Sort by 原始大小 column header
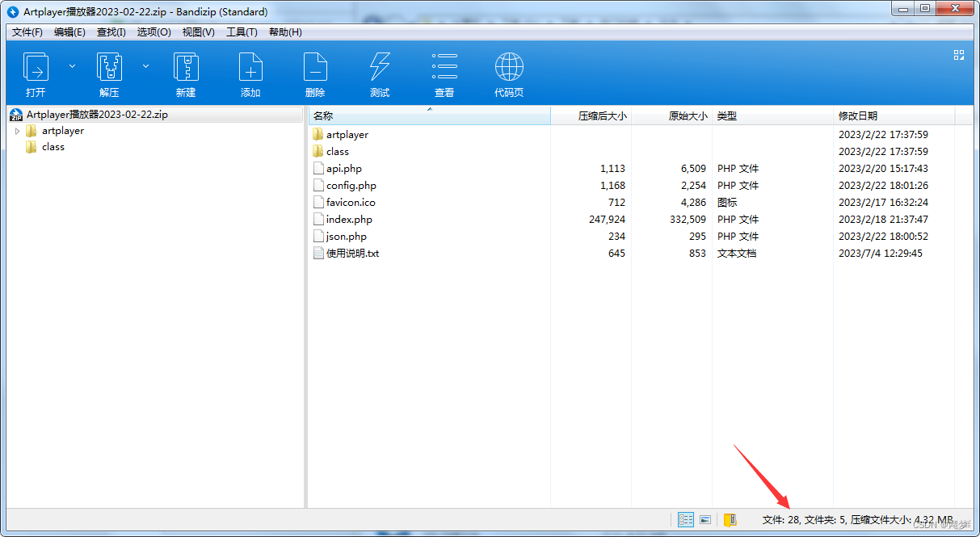The width and height of the screenshot is (980, 537). coord(672,116)
